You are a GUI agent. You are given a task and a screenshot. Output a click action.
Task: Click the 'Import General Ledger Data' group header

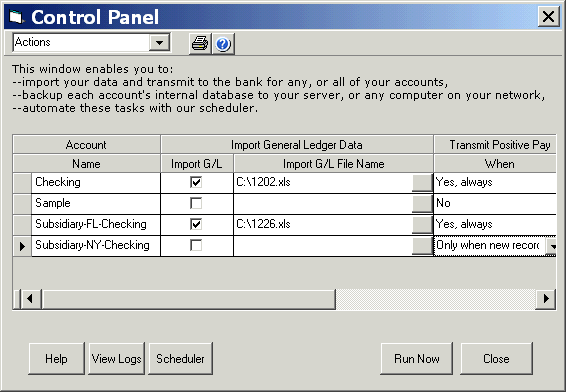(x=297, y=145)
